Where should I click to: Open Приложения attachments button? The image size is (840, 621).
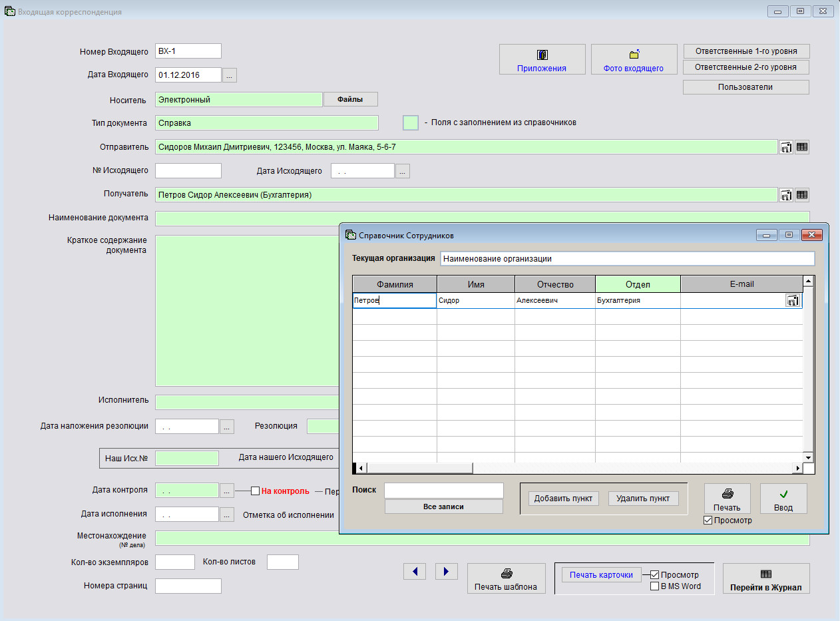pos(542,59)
